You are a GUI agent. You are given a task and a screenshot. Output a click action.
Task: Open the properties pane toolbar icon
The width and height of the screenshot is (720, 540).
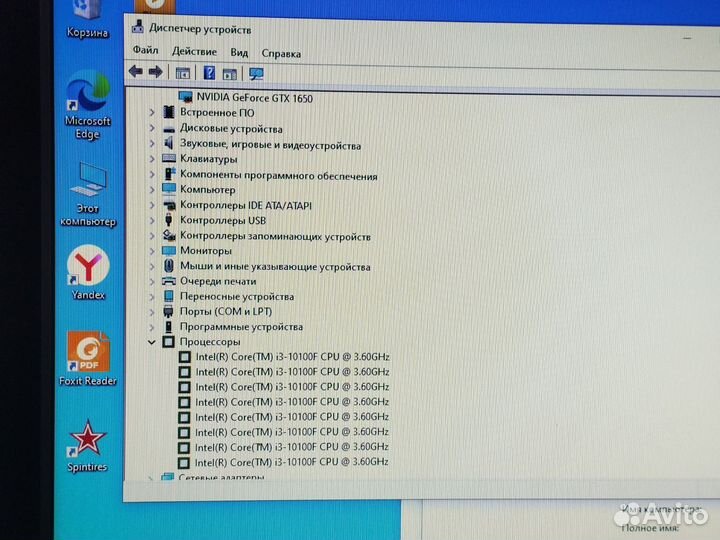tap(183, 73)
